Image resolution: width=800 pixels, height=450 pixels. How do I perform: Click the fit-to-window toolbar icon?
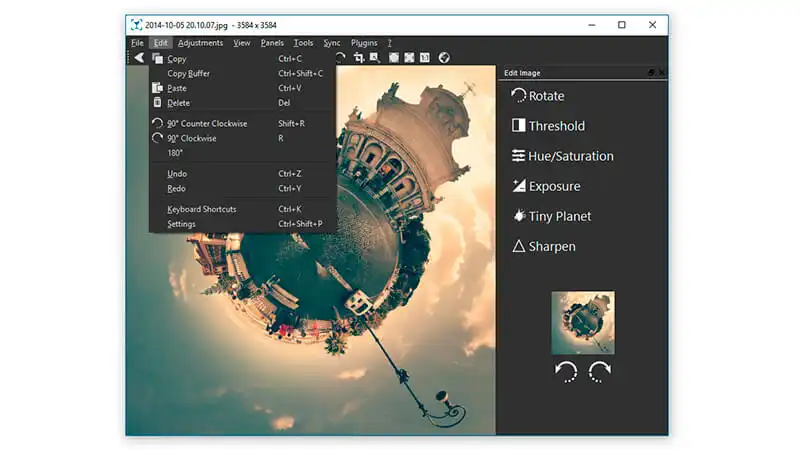click(x=394, y=58)
